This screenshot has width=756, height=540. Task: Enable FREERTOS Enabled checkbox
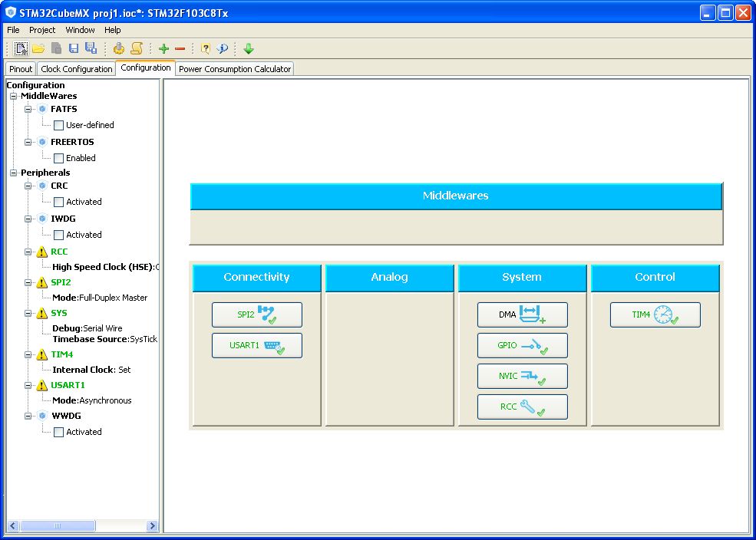click(x=59, y=158)
